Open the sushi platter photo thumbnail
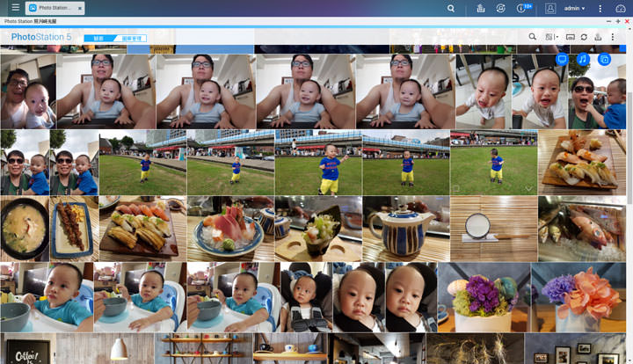Screen dimensions: 633x364 136,229
